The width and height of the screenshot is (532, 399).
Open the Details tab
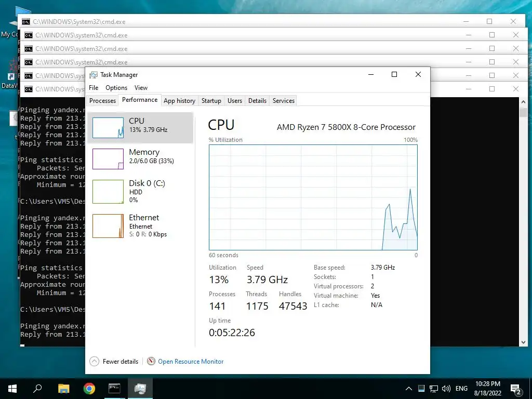tap(257, 101)
